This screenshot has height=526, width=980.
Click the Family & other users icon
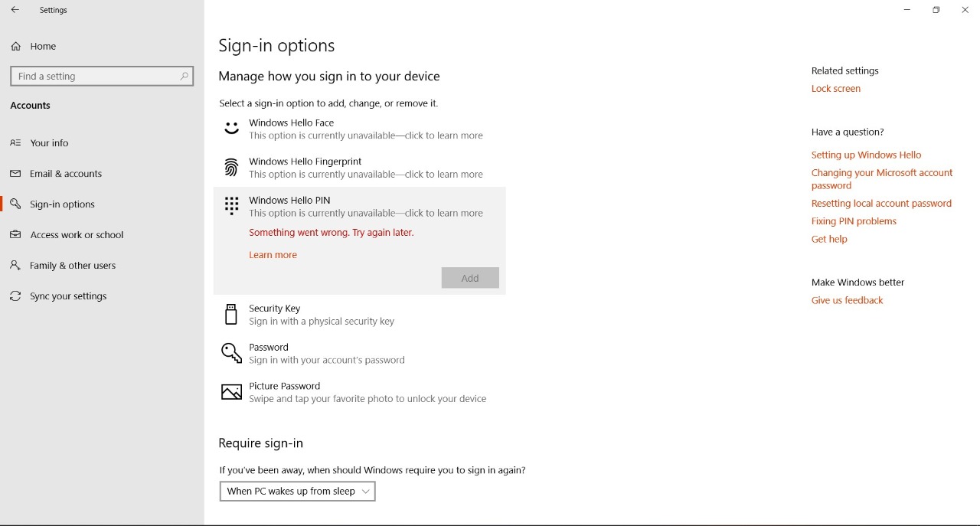click(x=15, y=266)
